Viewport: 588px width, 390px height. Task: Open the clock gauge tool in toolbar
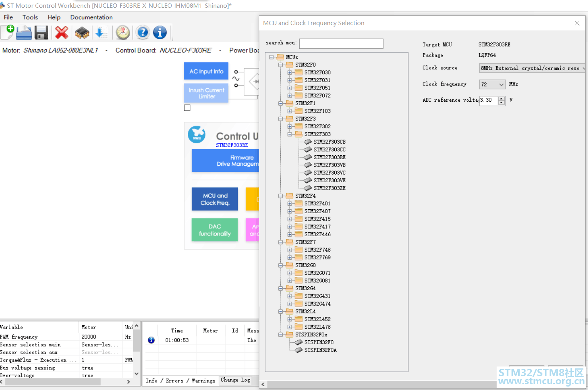tap(123, 33)
